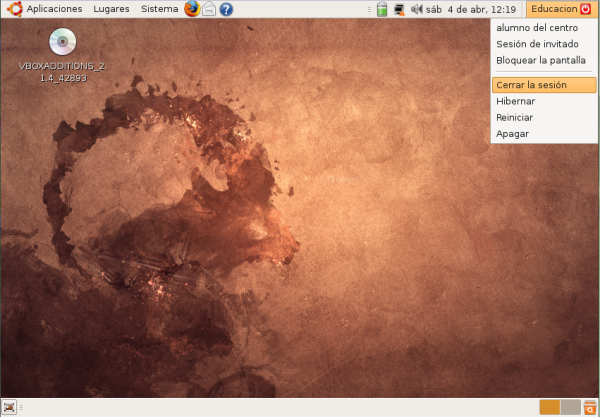The height and width of the screenshot is (417, 600).
Task: Switch to the second workspace
Action: click(570, 407)
